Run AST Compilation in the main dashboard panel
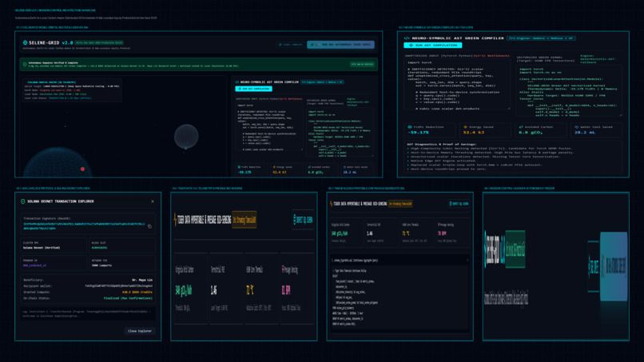644x362 pixels. [253, 89]
